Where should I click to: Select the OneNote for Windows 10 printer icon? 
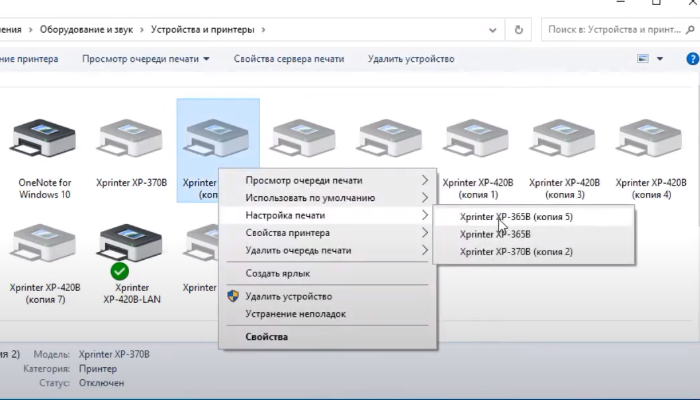[x=45, y=138]
